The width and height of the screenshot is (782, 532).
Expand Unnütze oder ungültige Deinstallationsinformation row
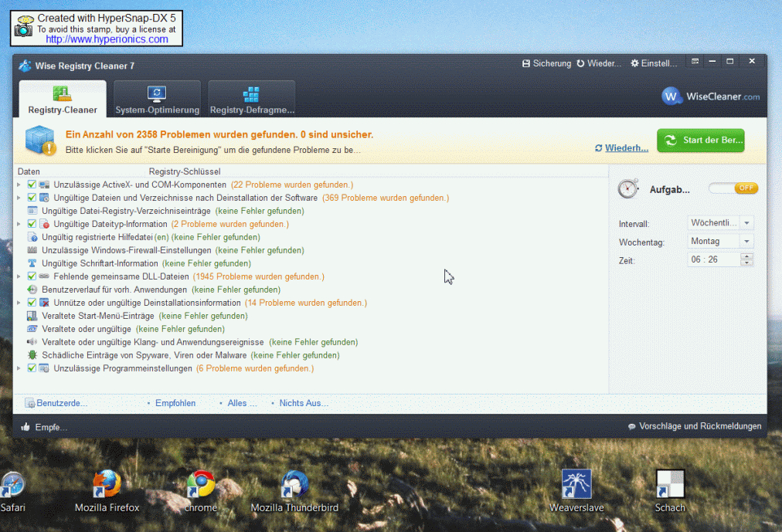(x=19, y=303)
